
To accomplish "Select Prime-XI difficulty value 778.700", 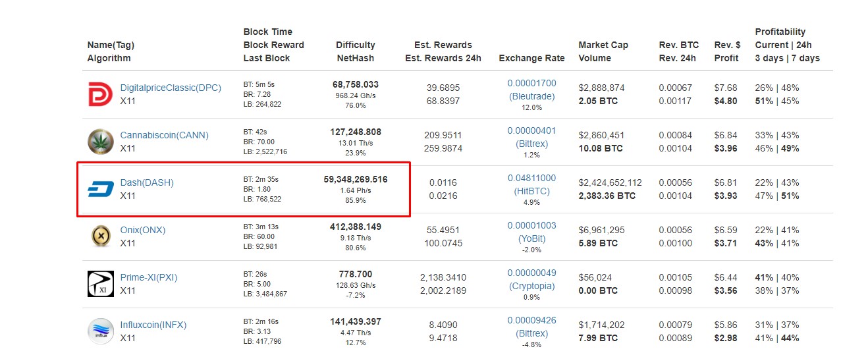I will 356,274.
